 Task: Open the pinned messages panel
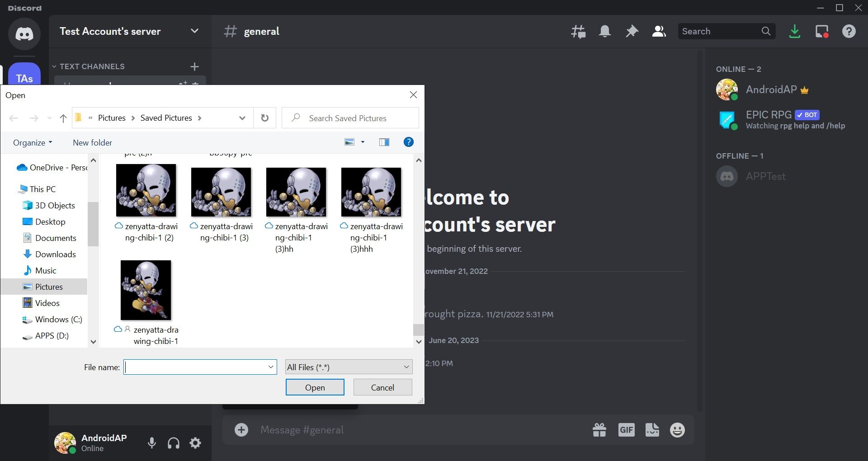632,31
